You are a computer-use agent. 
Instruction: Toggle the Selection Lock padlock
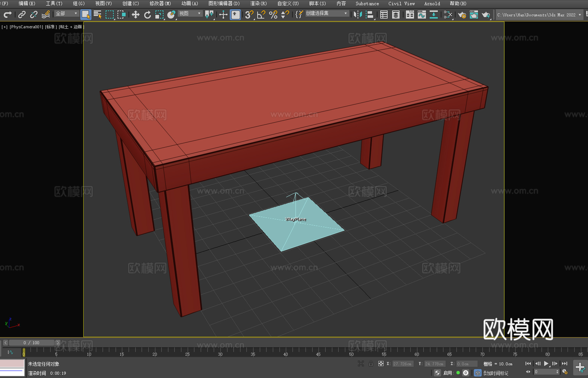pos(371,364)
